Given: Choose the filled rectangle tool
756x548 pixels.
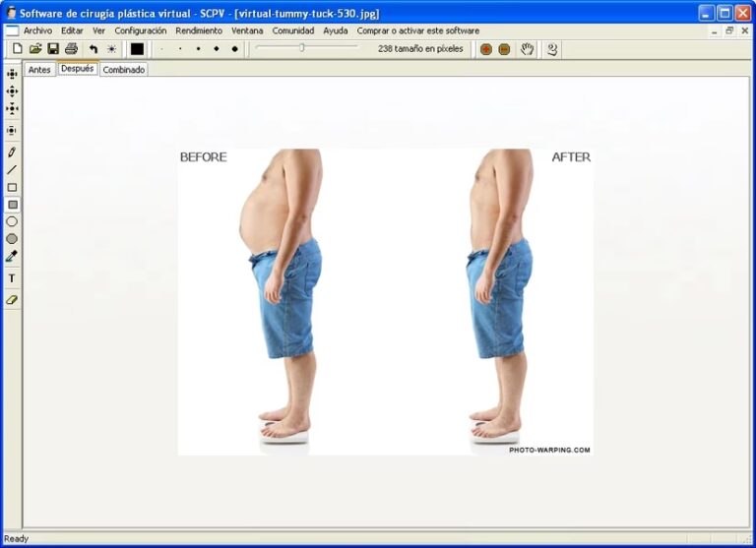Looking at the screenshot, I should [12, 205].
